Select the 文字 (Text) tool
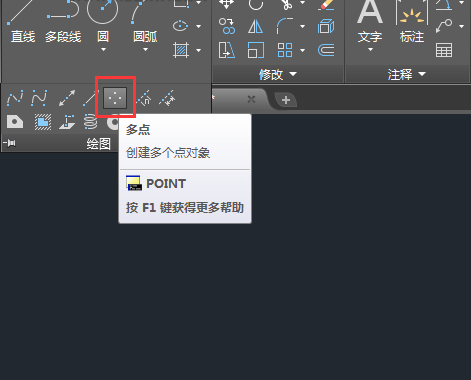The image size is (471, 380). click(370, 22)
